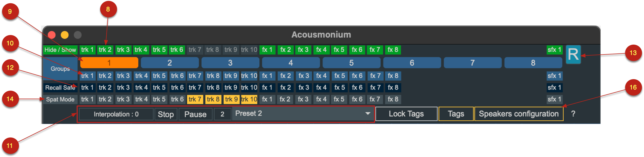Toggle sfx 1 in Recall Safe row
This screenshot has height=157, width=644.
pyautogui.click(x=554, y=88)
